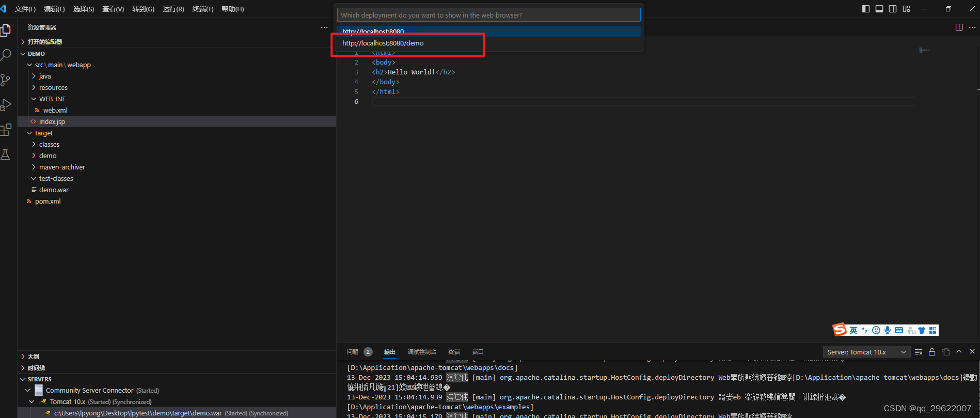Open the Explorer view in activity bar

coord(6,30)
